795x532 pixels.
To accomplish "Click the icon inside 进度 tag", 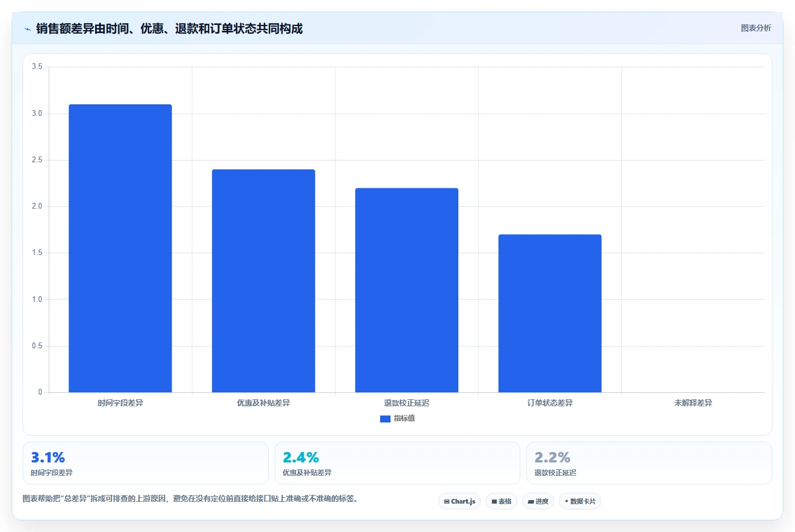I will pos(531,502).
